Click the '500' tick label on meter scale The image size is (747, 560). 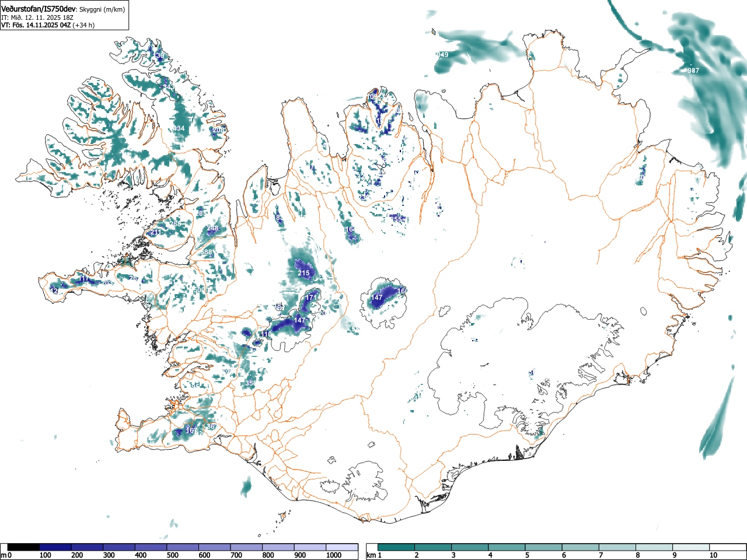point(172,555)
